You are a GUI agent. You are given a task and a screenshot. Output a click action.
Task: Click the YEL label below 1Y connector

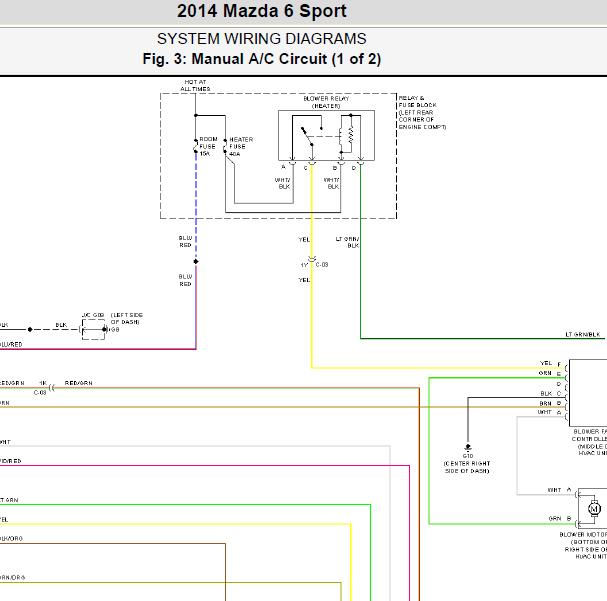pos(304,280)
